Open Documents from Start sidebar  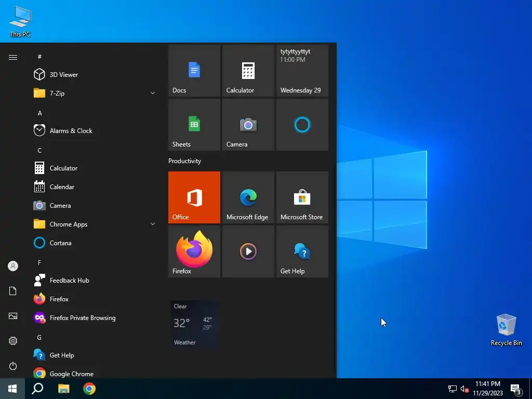[x=13, y=291]
